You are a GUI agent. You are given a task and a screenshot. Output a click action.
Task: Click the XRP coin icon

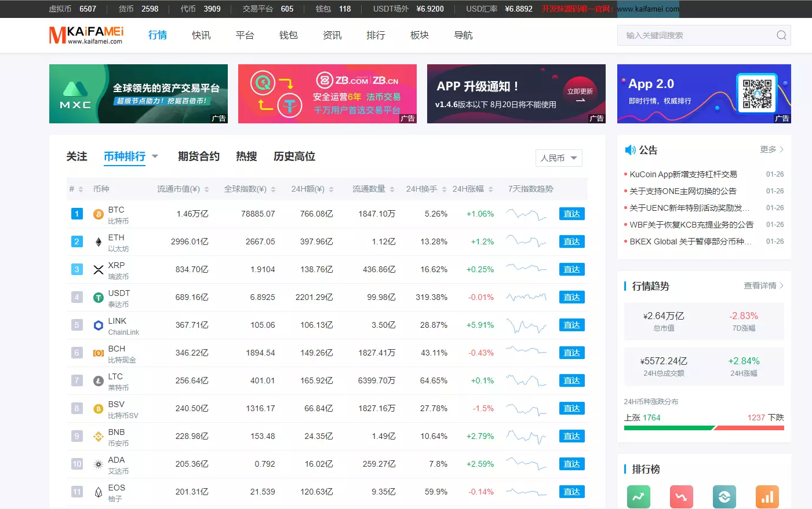pos(99,270)
